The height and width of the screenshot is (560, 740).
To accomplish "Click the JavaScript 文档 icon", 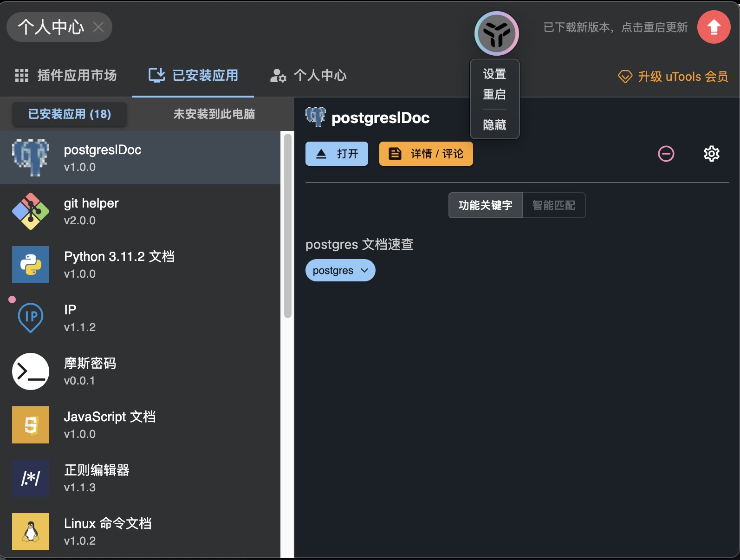I will (x=31, y=425).
